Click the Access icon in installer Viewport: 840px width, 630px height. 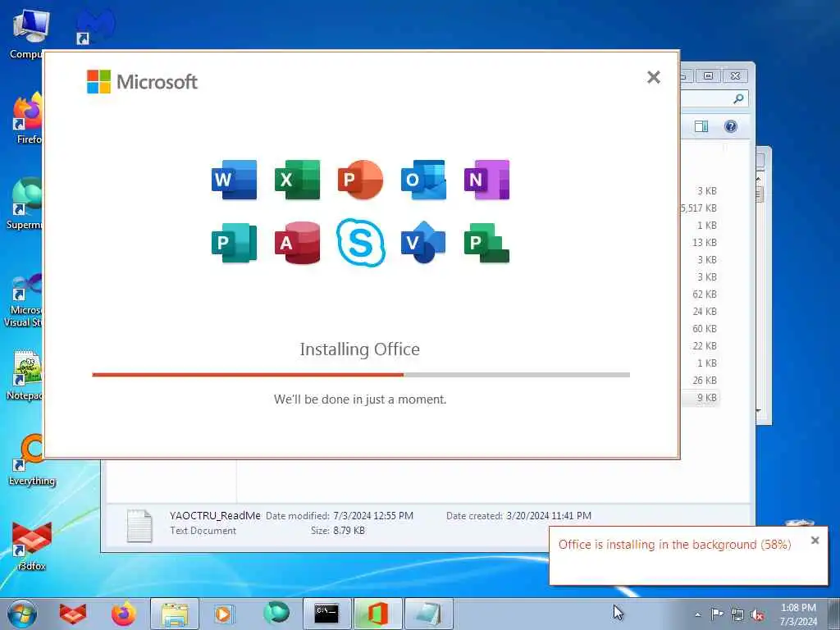pyautogui.click(x=297, y=243)
